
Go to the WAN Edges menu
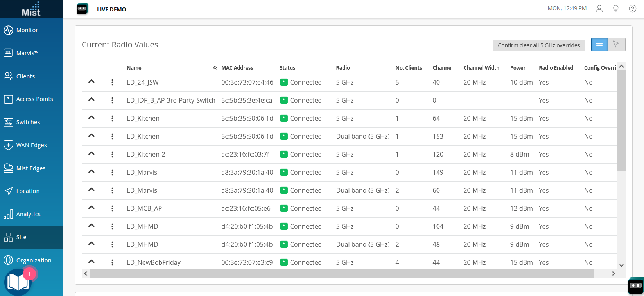click(31, 145)
